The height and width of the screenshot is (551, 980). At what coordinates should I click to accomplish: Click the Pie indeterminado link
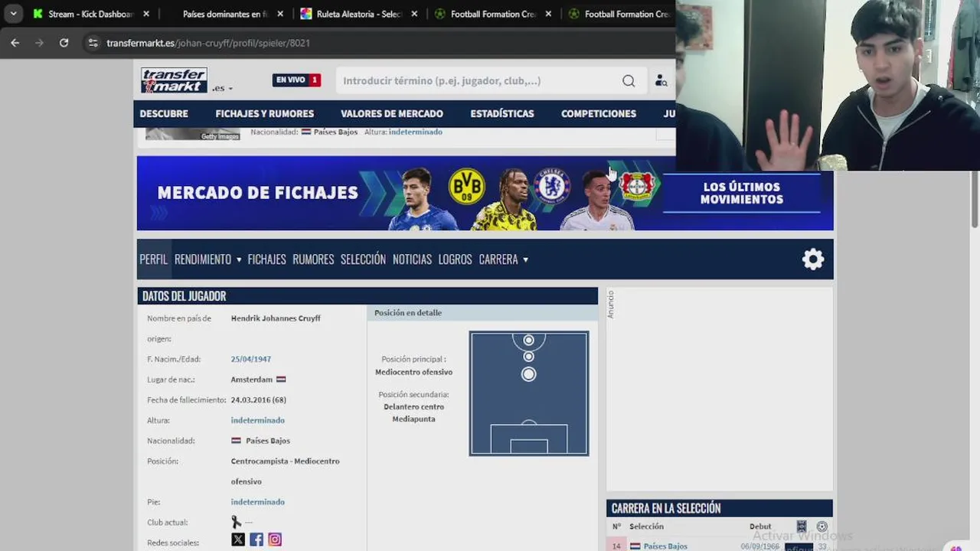pos(257,502)
